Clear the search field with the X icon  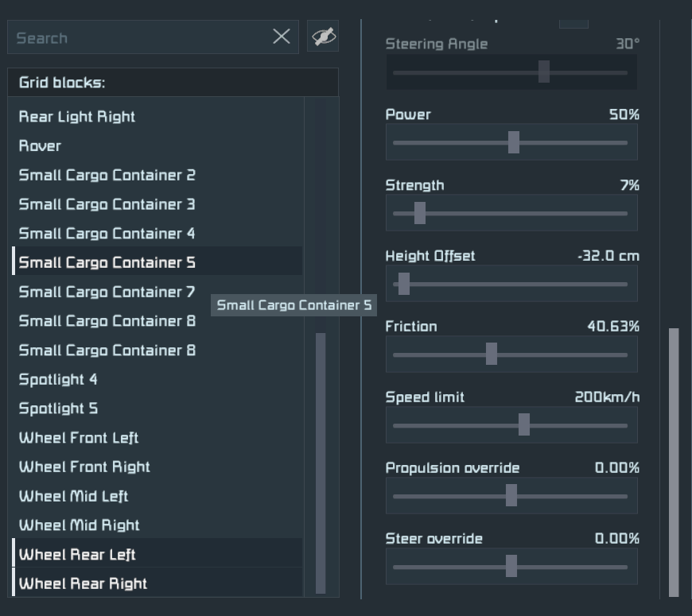282,37
